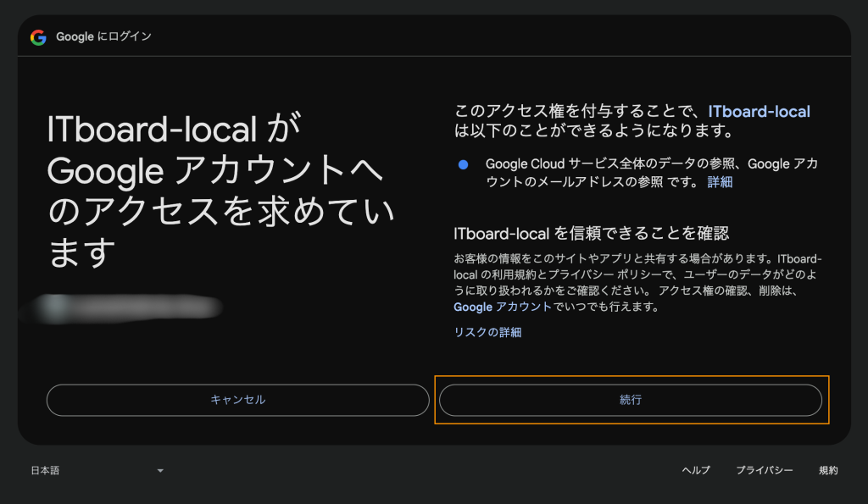Image resolution: width=868 pixels, height=504 pixels.
Task: Click the ITboard-local app name link
Action: pos(759,112)
